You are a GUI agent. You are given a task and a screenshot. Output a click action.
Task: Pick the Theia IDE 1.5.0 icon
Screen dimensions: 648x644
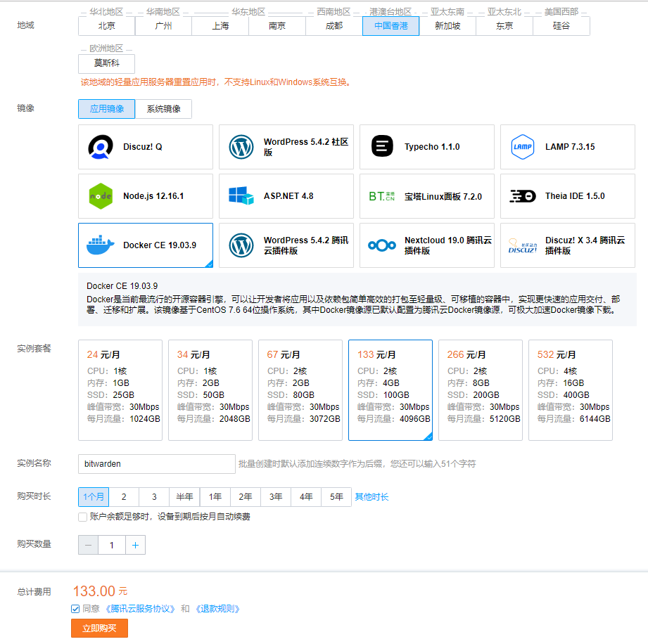click(x=523, y=196)
